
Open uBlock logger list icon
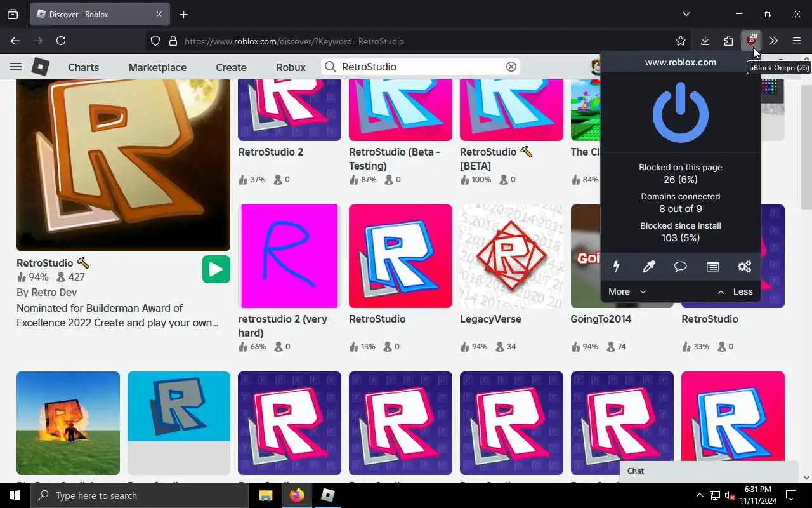pyautogui.click(x=712, y=267)
